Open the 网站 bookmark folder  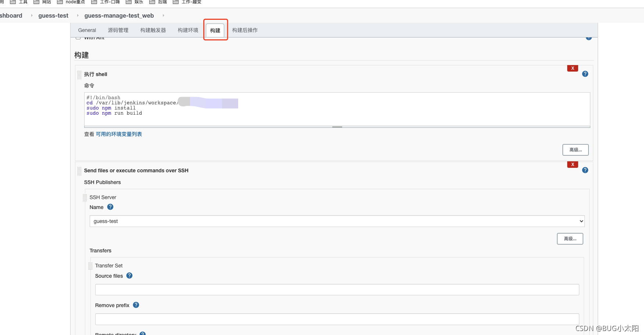pos(42,2)
